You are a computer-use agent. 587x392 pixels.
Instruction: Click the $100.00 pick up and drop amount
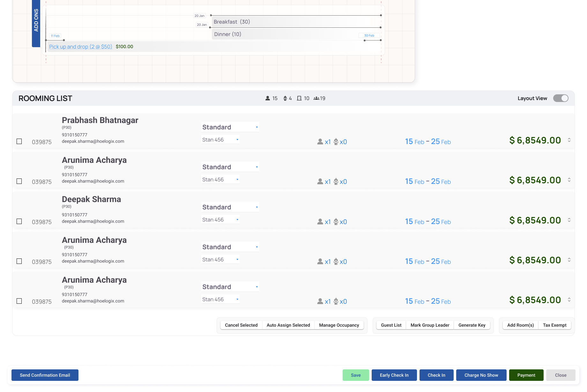pyautogui.click(x=124, y=47)
